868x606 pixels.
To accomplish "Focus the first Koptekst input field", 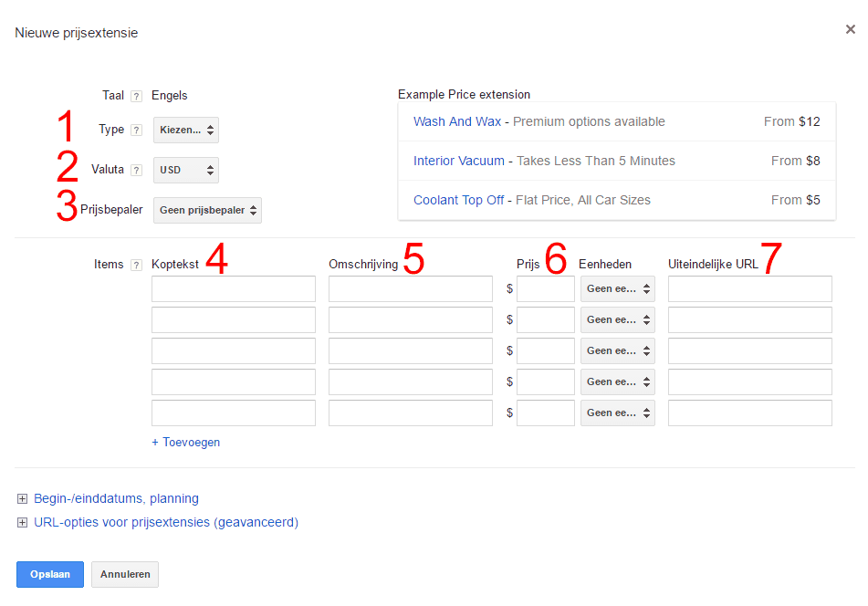I will 234,289.
